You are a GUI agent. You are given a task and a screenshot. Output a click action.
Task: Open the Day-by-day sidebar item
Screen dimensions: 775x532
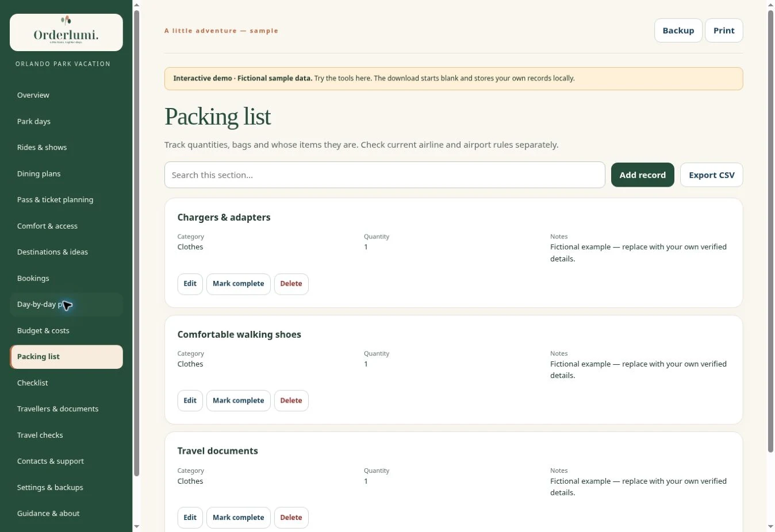click(66, 304)
